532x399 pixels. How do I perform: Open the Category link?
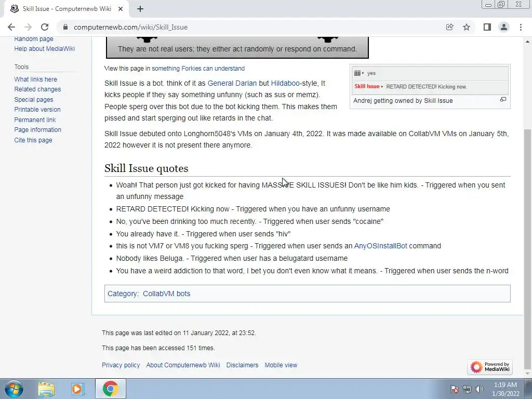pos(123,294)
